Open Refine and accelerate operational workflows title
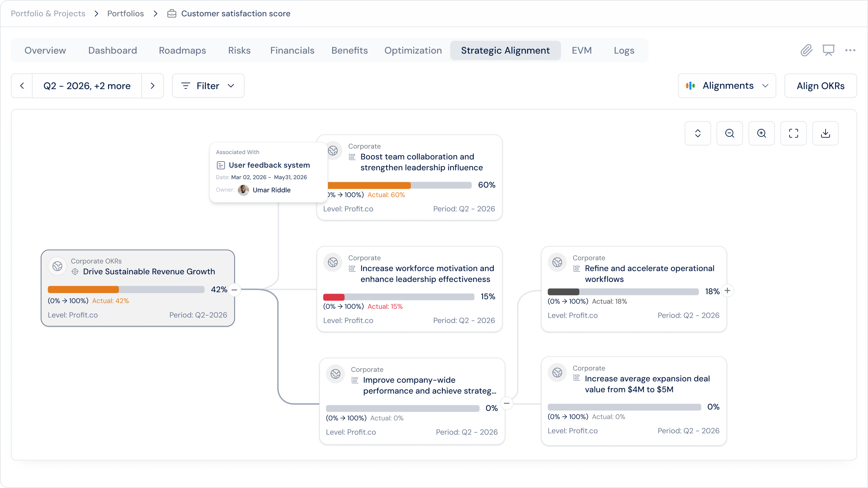Viewport: 868px width, 488px height. 649,274
